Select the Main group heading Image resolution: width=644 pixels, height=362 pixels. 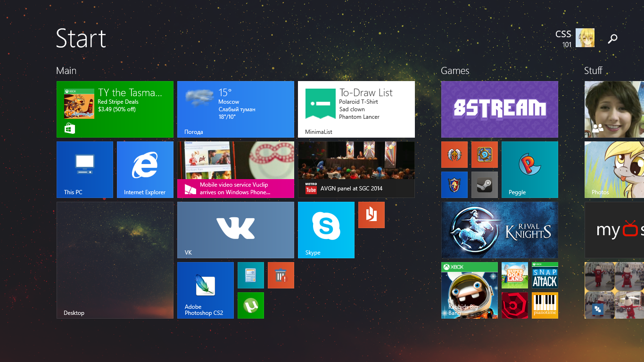(x=66, y=71)
